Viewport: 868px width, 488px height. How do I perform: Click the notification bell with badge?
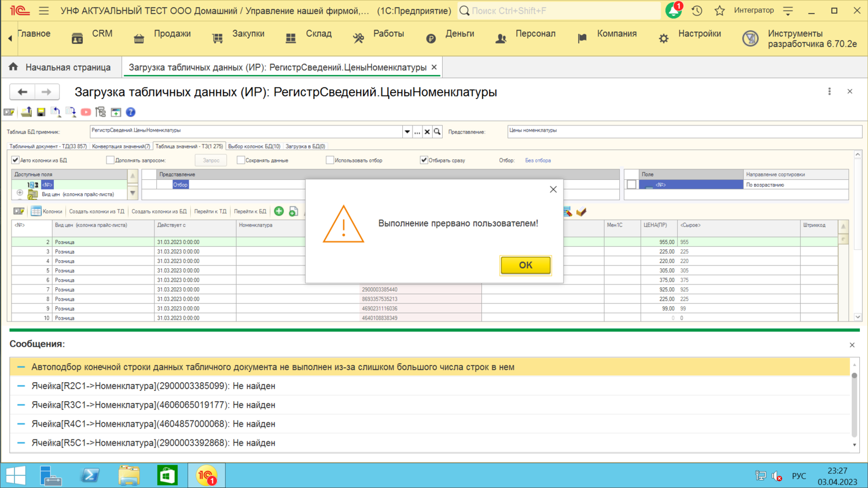click(x=673, y=10)
